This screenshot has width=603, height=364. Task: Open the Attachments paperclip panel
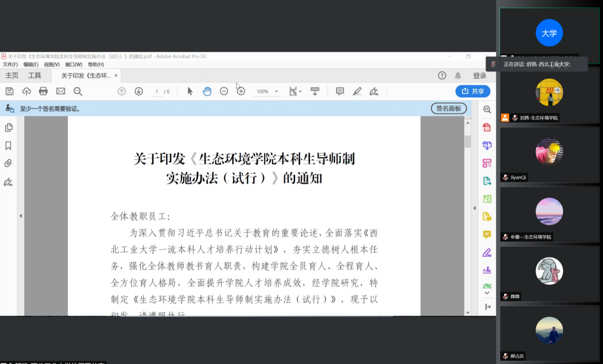[8, 164]
